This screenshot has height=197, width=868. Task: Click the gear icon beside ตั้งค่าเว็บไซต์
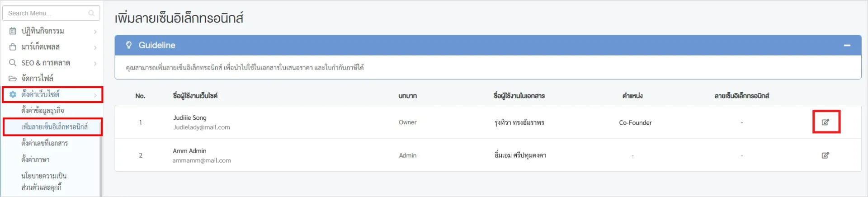13,94
